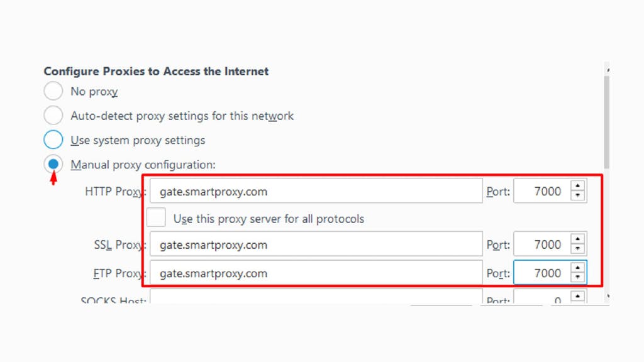Click the SSL Proxy port number field
Screen dimensions: 644x362
[542, 244]
